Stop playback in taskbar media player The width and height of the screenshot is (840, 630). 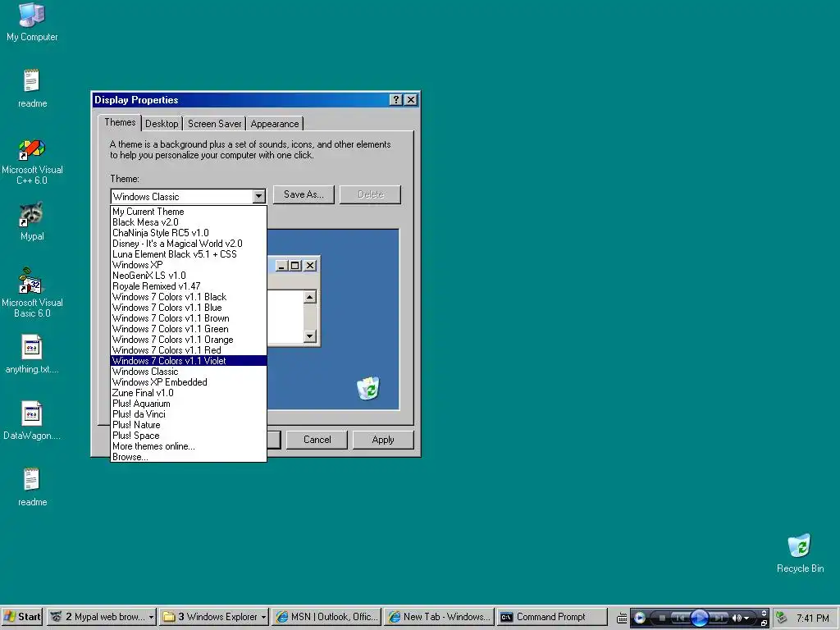pyautogui.click(x=662, y=619)
